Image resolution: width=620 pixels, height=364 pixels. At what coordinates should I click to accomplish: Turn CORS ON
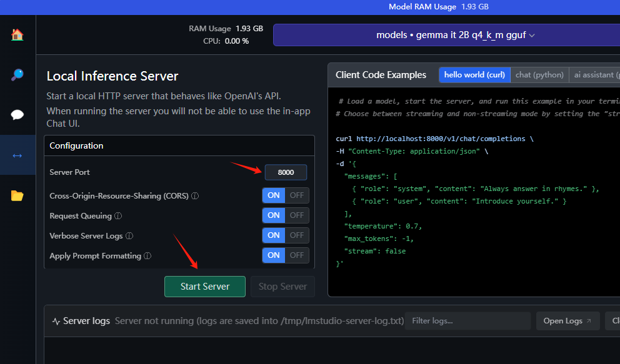[x=274, y=195]
